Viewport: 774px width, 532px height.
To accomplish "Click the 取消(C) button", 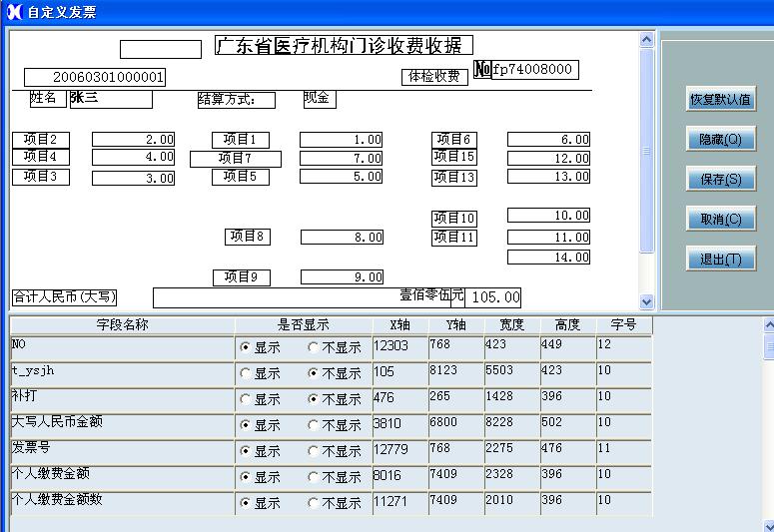I will tap(720, 219).
